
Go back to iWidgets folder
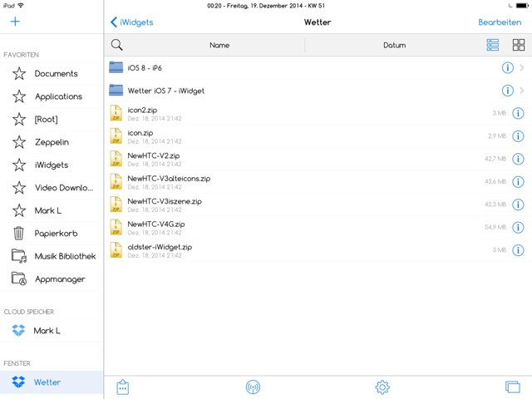[132, 22]
